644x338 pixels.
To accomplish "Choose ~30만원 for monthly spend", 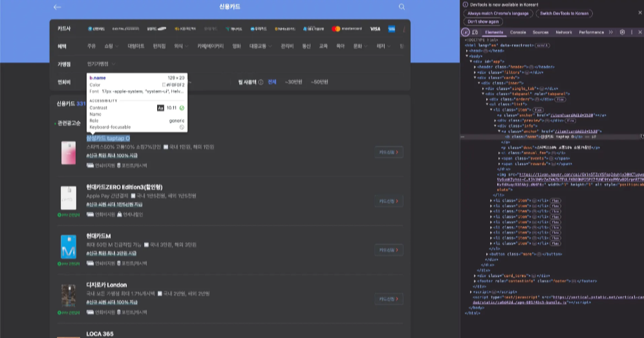I will coord(294,82).
